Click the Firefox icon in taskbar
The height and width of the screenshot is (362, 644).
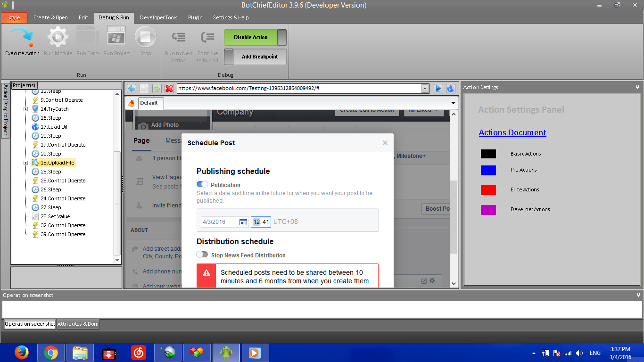point(21,353)
